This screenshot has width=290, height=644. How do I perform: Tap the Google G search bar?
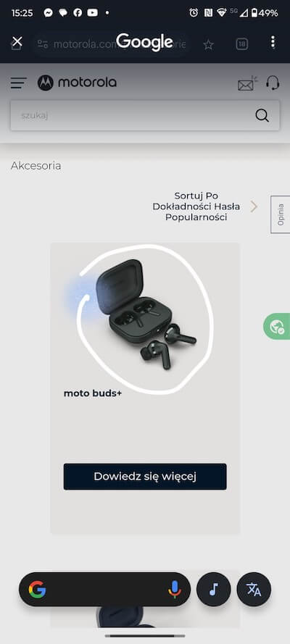tap(104, 590)
